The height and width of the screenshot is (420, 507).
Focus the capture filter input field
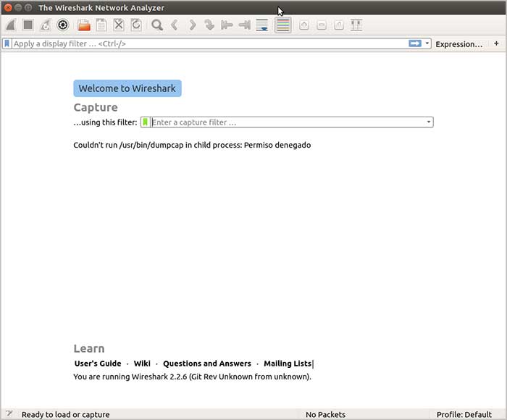(288, 122)
